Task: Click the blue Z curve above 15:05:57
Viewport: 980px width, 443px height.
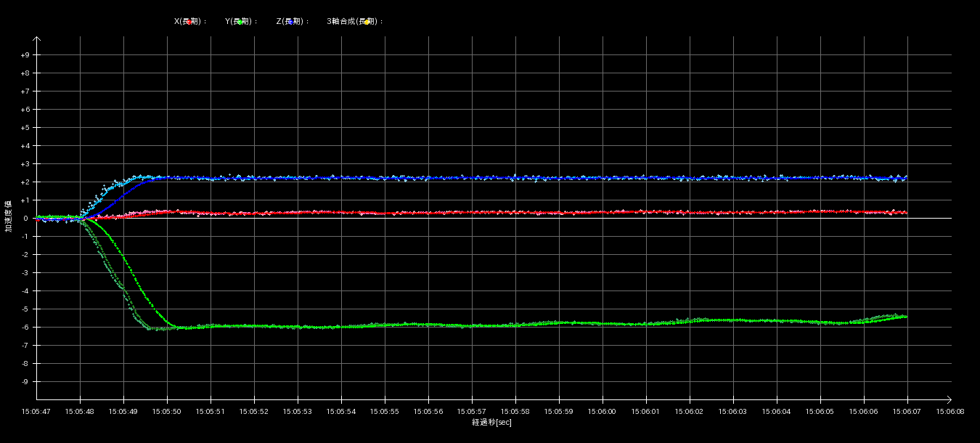Action: pyautogui.click(x=472, y=178)
